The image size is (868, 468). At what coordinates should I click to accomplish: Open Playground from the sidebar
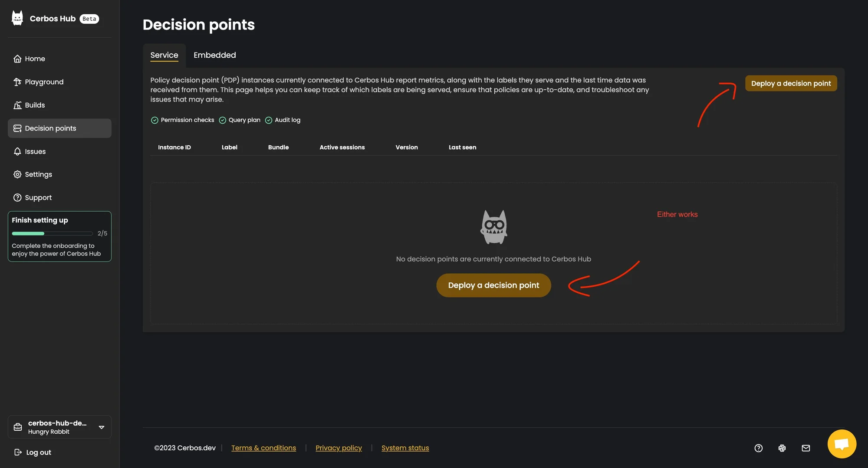44,82
